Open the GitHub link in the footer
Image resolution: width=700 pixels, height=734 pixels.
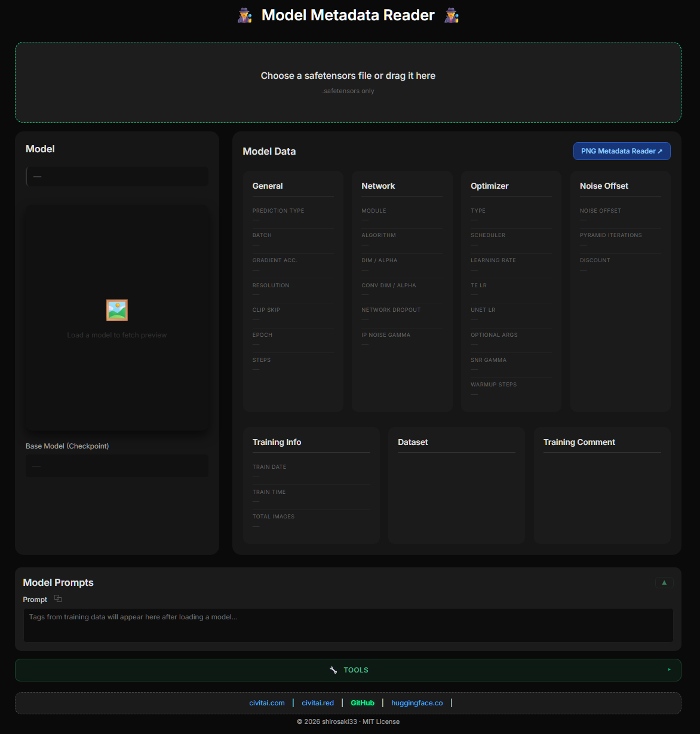tap(363, 703)
